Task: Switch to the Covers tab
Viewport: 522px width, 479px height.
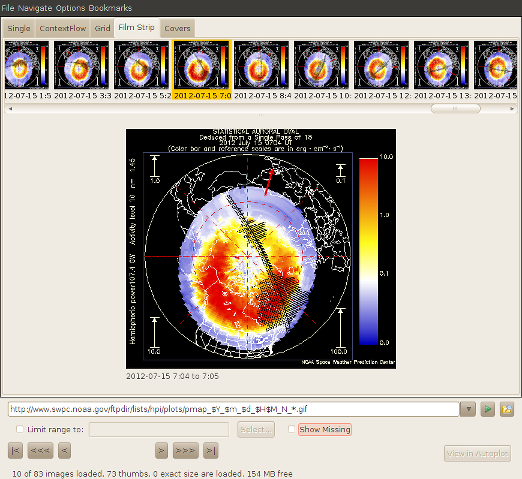Action: pos(177,28)
